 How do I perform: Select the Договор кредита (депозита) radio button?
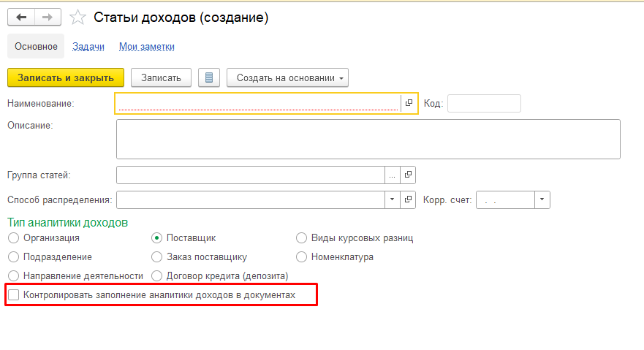click(x=156, y=275)
